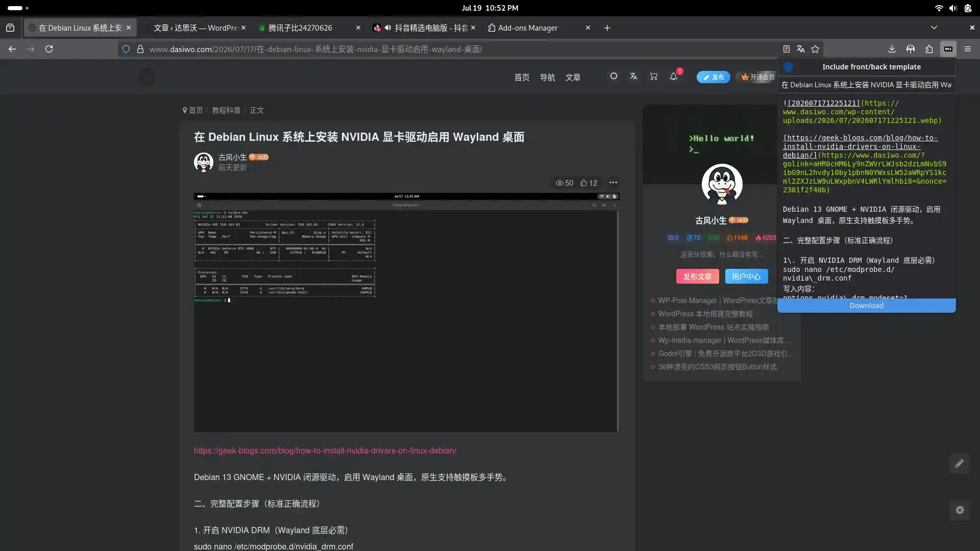Switch to the 文章 ‹ 达思沃 WordPress tab

pos(195,28)
